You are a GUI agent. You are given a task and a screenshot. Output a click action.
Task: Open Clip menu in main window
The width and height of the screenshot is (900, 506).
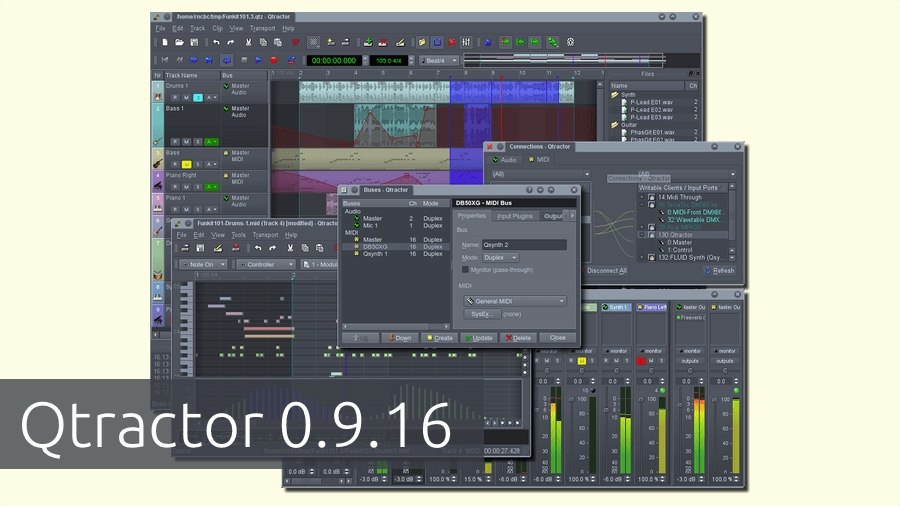pyautogui.click(x=218, y=28)
